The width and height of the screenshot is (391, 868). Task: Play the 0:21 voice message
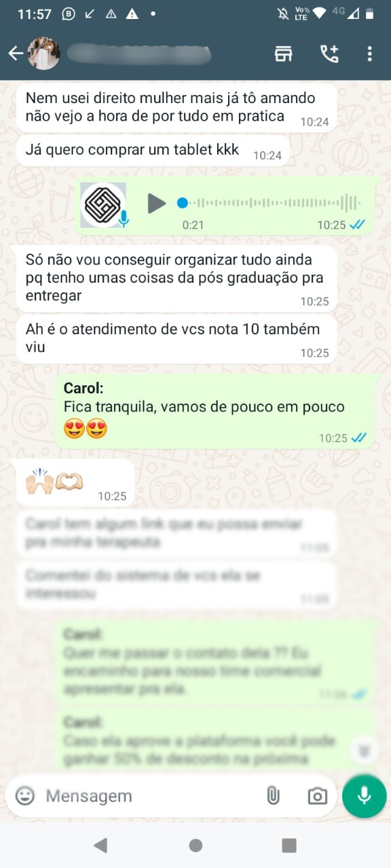(x=157, y=203)
